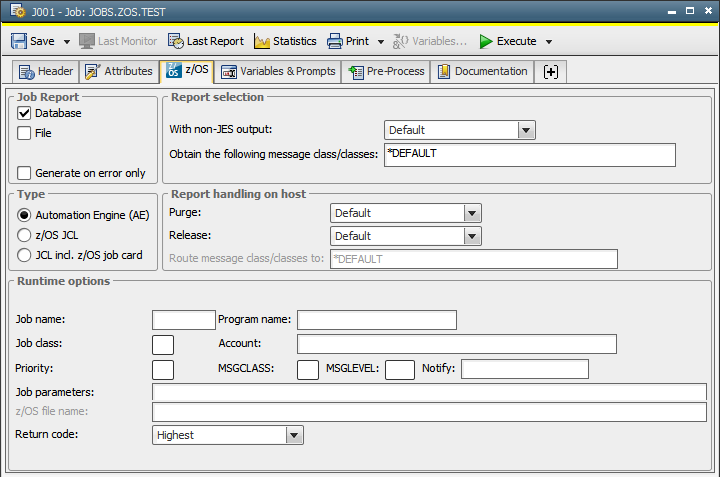Uncheck the Database job report checkbox
720x477 pixels.
pyautogui.click(x=25, y=114)
